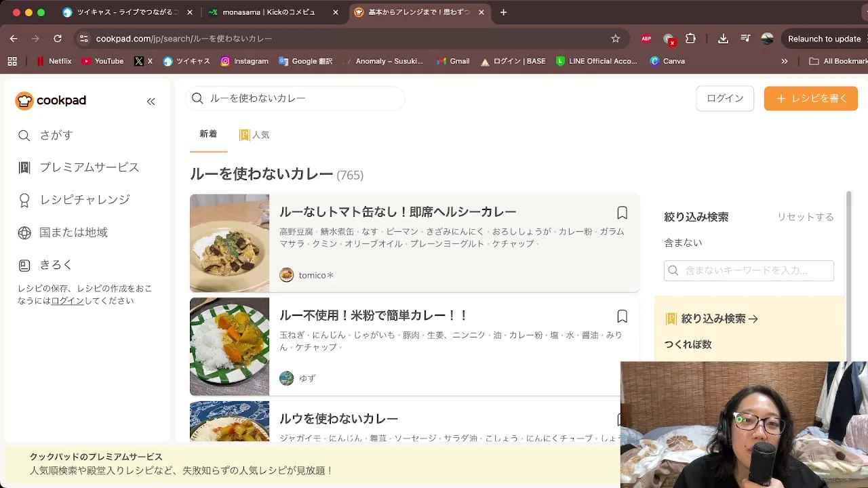Open きろく in sidebar
The width and height of the screenshot is (868, 488).
(x=45, y=265)
